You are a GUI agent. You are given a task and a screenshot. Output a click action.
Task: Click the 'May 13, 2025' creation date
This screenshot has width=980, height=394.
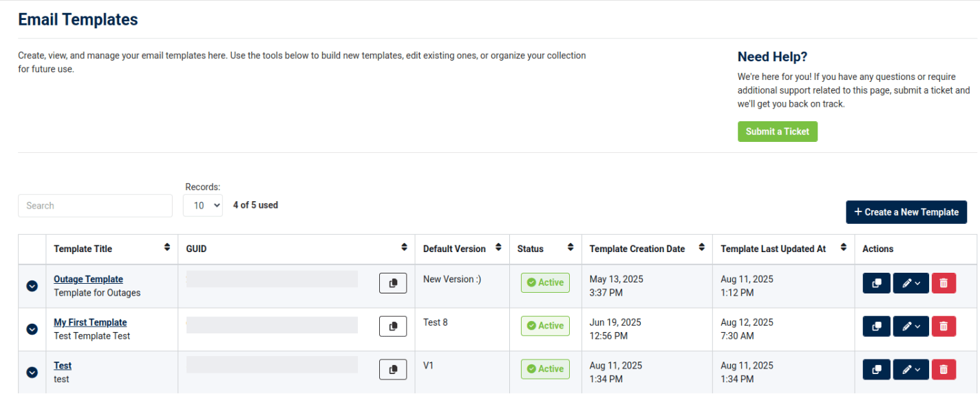[617, 279]
